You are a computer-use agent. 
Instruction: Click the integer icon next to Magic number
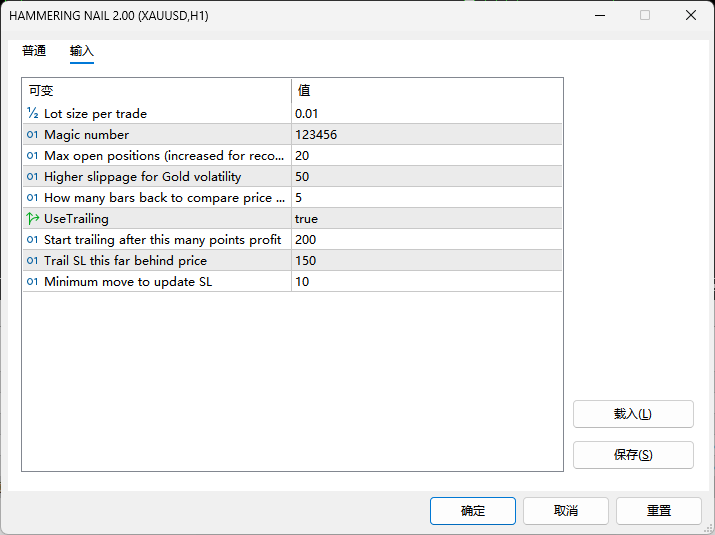pyautogui.click(x=32, y=135)
